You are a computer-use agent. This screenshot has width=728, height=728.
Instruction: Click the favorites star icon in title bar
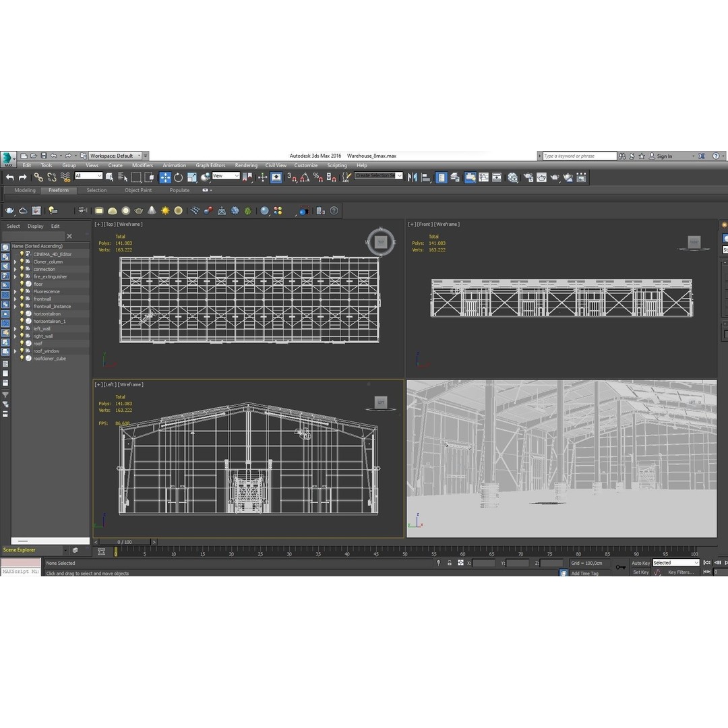pyautogui.click(x=642, y=156)
